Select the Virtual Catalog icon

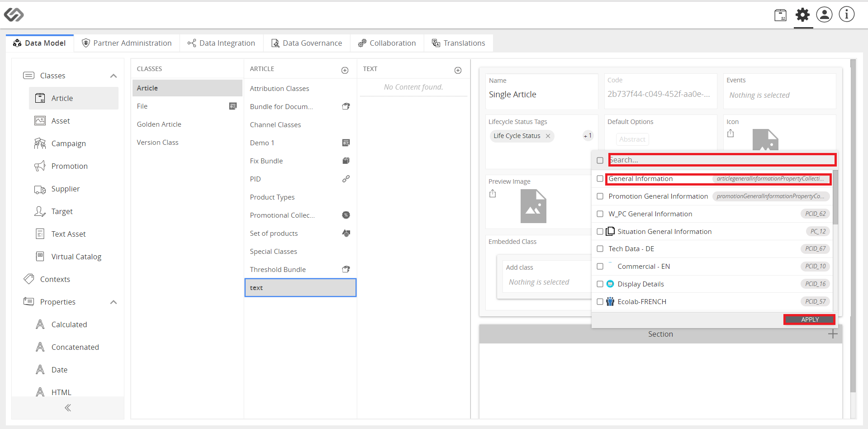40,257
